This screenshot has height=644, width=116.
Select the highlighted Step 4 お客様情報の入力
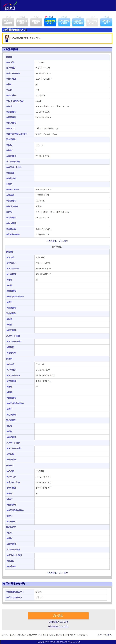[50, 22]
